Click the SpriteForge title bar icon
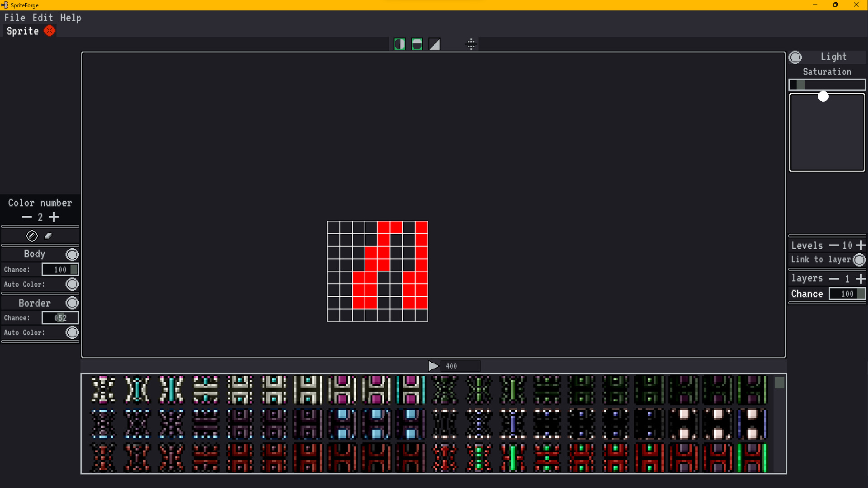This screenshot has width=868, height=488. [x=4, y=5]
